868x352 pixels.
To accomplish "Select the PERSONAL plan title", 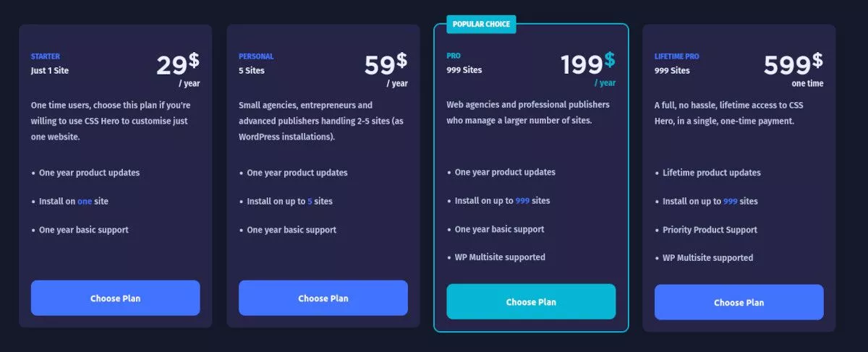I will tap(256, 56).
